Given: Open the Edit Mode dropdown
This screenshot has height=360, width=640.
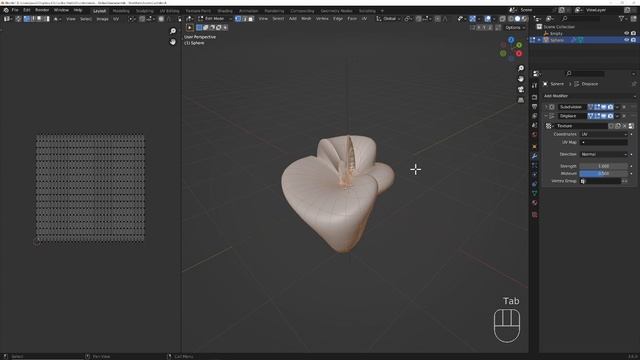Looking at the screenshot, I should [x=215, y=19].
